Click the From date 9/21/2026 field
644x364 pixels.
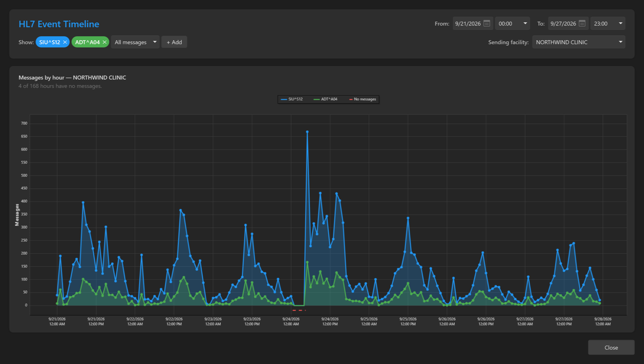467,23
